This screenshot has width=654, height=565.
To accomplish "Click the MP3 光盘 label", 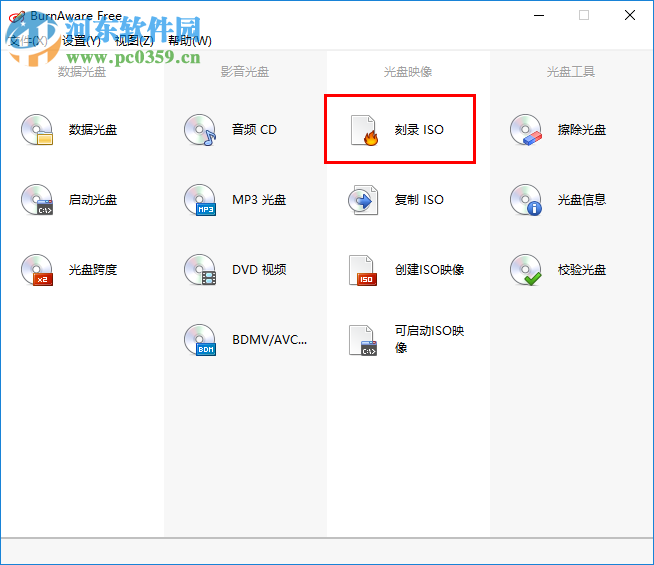I will tap(259, 200).
